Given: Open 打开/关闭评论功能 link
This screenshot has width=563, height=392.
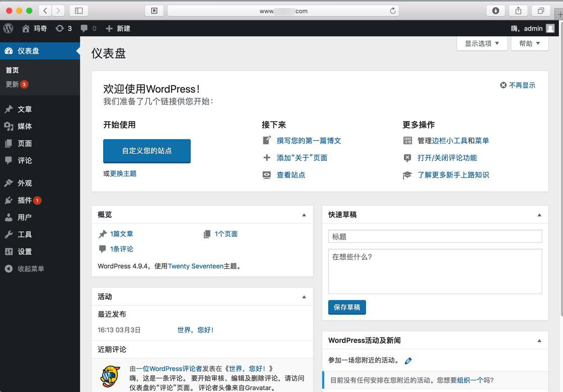Looking at the screenshot, I should 447,158.
